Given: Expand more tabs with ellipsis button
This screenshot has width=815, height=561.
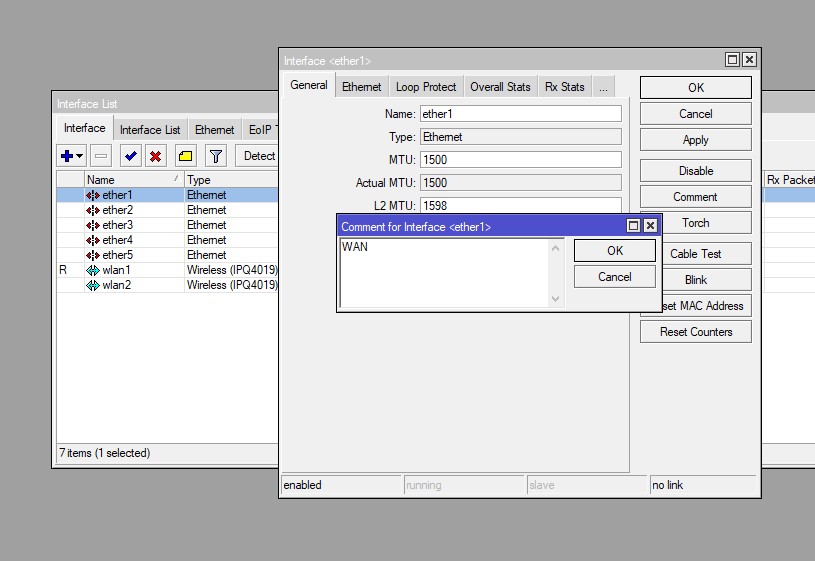Looking at the screenshot, I should pos(603,87).
